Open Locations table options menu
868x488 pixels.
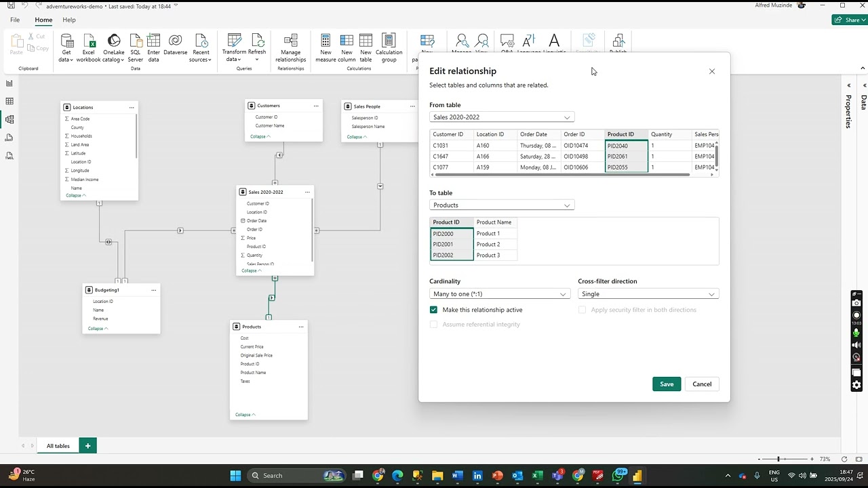click(x=132, y=107)
